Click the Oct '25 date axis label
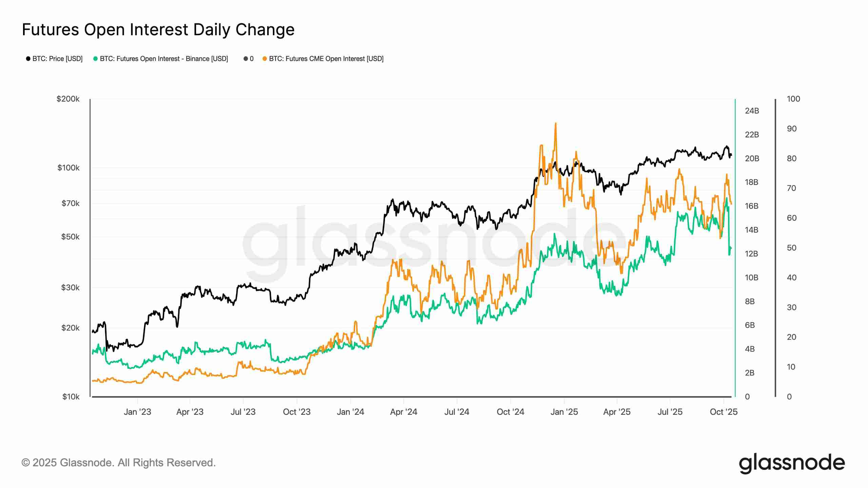868x488 pixels. [724, 412]
